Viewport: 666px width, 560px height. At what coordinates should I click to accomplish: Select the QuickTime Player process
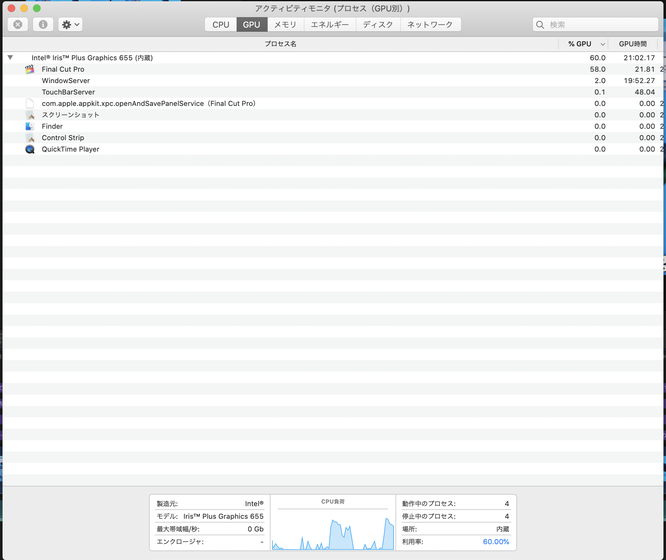pyautogui.click(x=333, y=149)
